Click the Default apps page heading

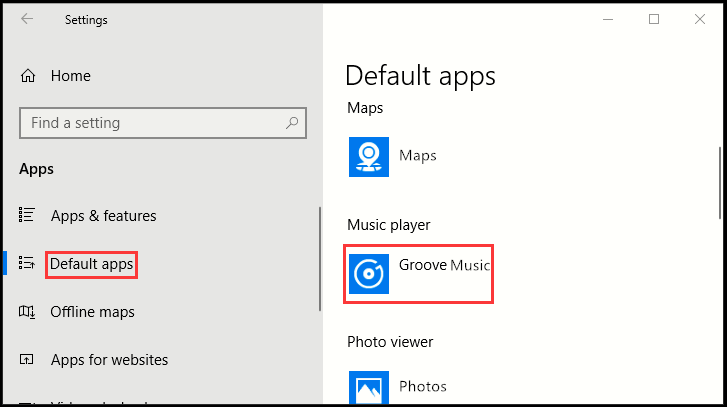tap(421, 76)
